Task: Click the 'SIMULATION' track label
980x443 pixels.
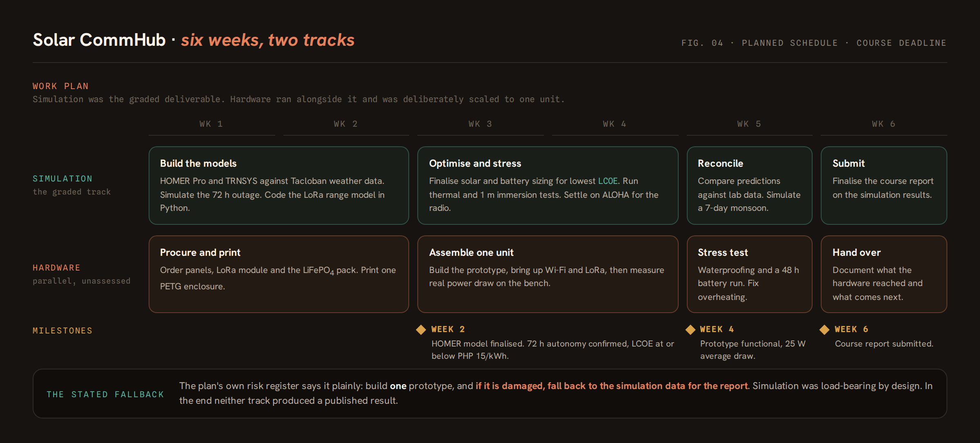Action: (62, 179)
